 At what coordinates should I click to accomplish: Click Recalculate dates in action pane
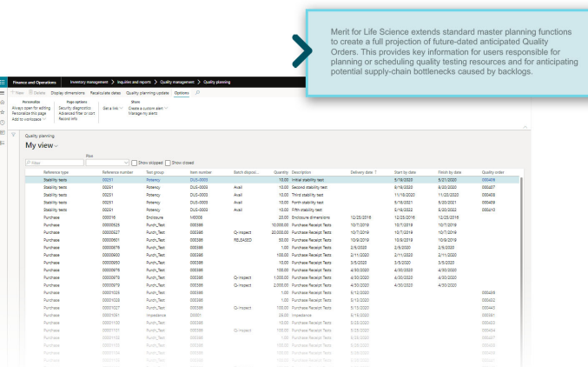(x=105, y=93)
